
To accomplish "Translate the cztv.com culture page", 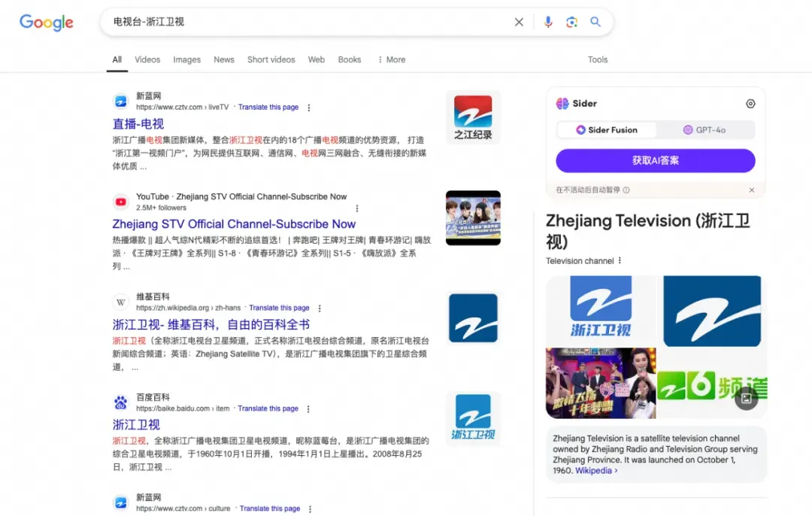I will tap(270, 508).
